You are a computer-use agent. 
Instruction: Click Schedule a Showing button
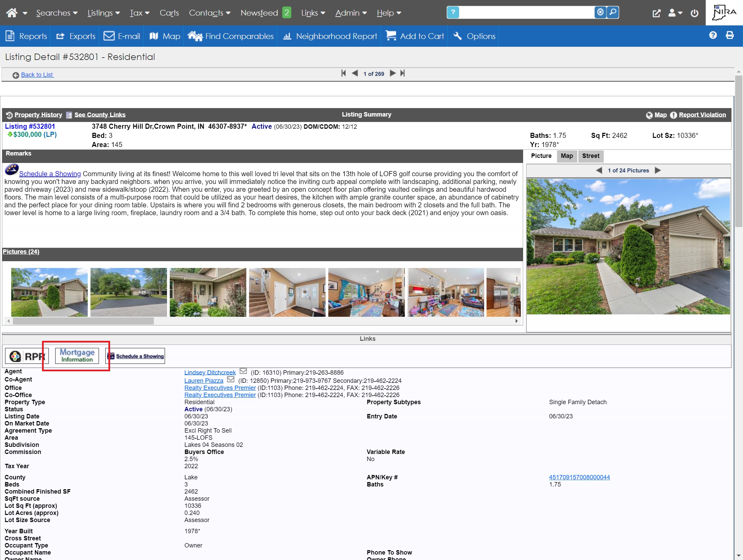135,356
